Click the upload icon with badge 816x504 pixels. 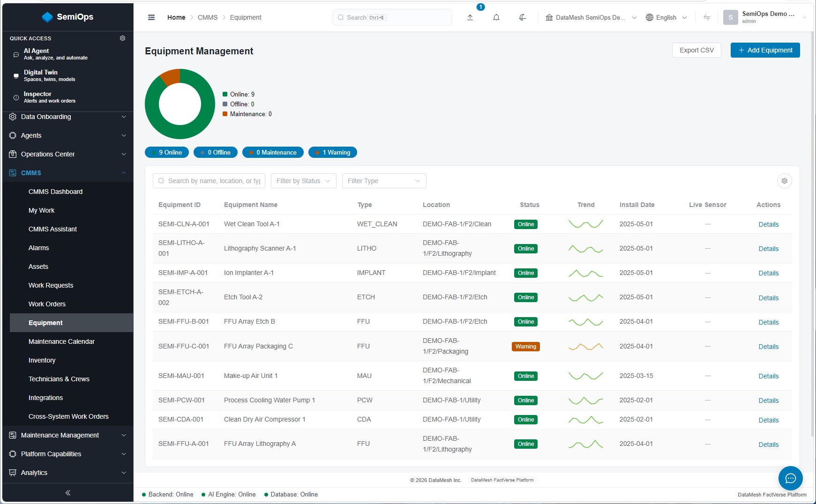(470, 17)
